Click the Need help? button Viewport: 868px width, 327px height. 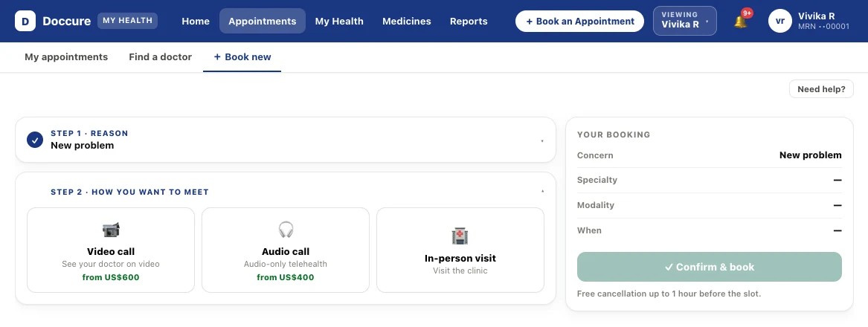coord(821,89)
